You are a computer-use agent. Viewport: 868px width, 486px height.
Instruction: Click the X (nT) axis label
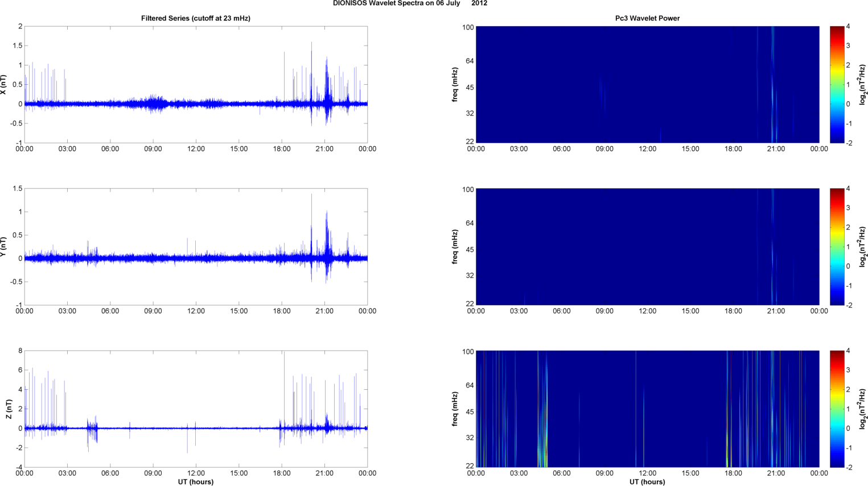(x=3, y=84)
